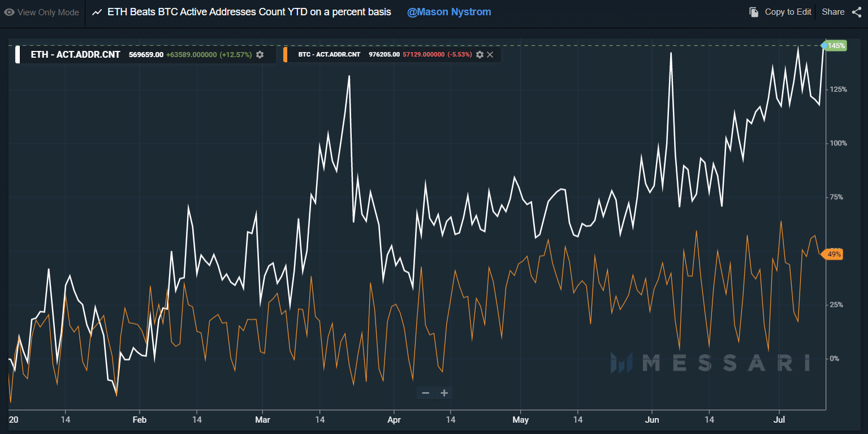
Task: Click ETH value 569659.00
Action: point(146,55)
